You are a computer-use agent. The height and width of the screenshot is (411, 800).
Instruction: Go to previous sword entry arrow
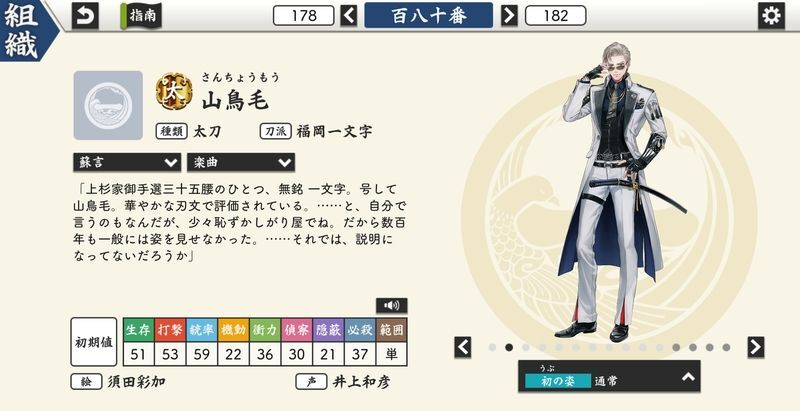point(349,15)
